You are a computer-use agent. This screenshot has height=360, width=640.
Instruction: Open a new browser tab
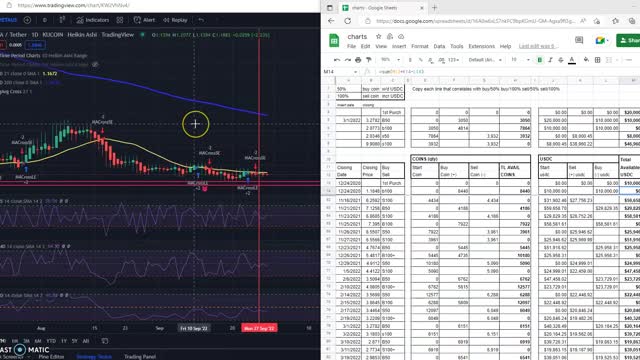tap(434, 8)
